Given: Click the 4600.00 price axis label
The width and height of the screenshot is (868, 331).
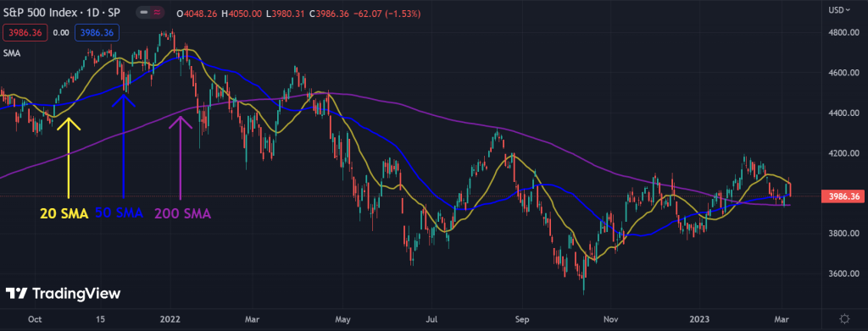Looking at the screenshot, I should (843, 73).
